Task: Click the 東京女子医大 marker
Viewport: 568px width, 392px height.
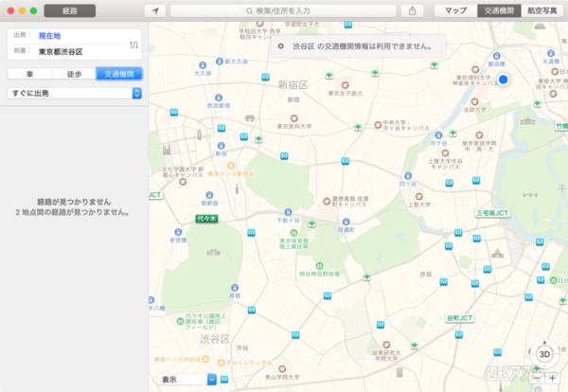Action: tap(346, 85)
